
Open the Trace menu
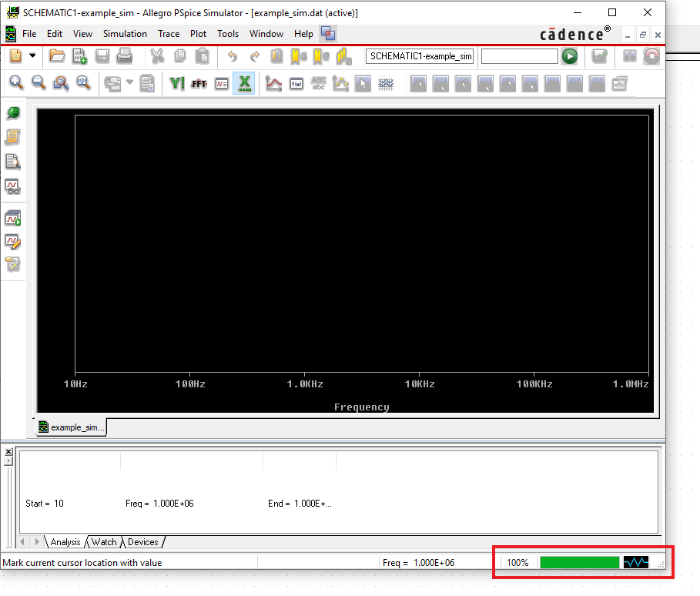(168, 33)
